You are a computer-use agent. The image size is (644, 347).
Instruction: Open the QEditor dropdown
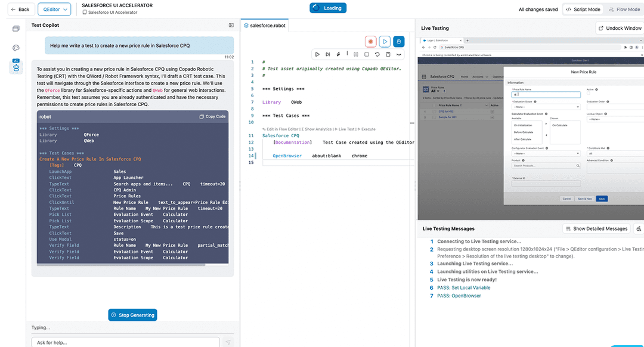pyautogui.click(x=54, y=9)
